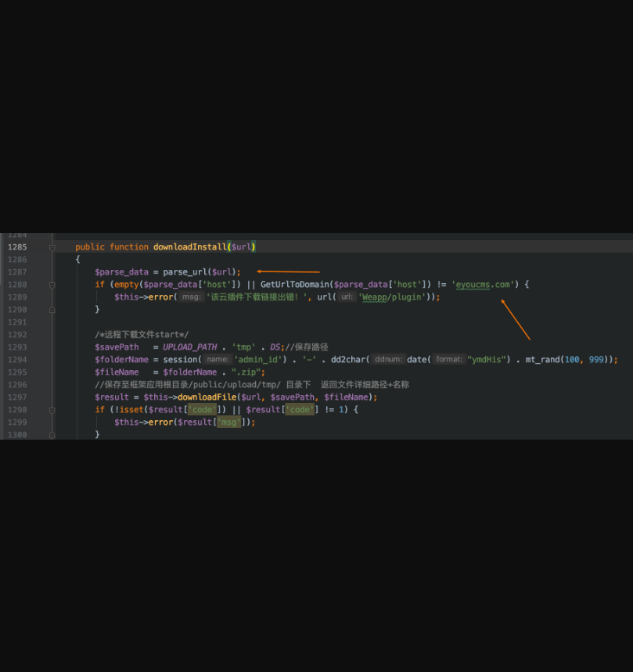Click line number 1287 in gutter
Viewport: 633px width, 672px height.
click(16, 272)
